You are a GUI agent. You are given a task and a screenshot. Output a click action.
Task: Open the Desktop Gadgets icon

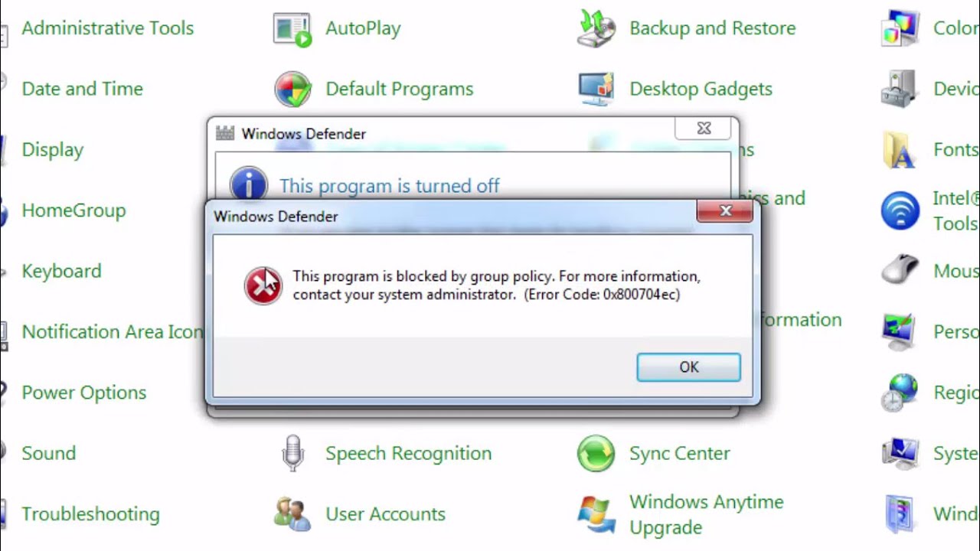(x=596, y=89)
